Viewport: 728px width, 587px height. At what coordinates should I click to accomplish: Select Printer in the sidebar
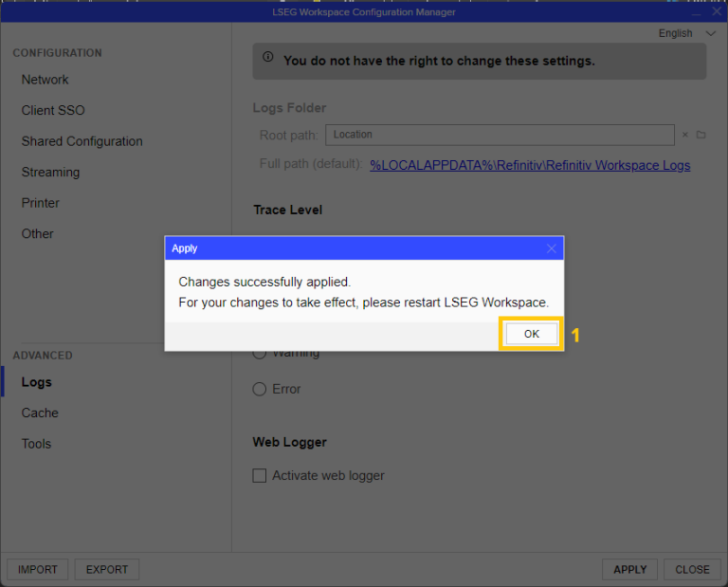[41, 203]
